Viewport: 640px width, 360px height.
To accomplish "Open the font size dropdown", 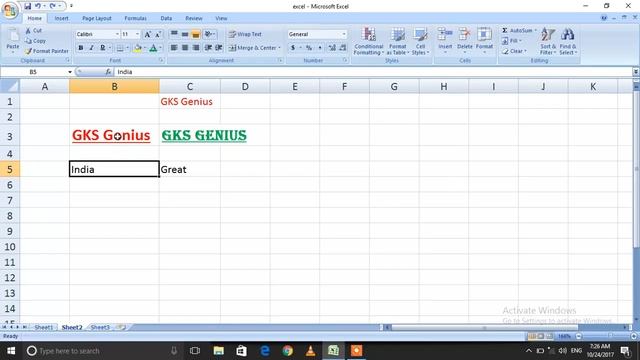I will [x=137, y=34].
